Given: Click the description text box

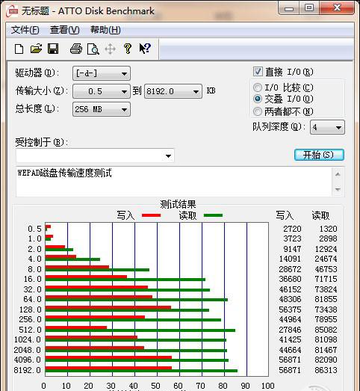Looking at the screenshot, I should [174, 182].
